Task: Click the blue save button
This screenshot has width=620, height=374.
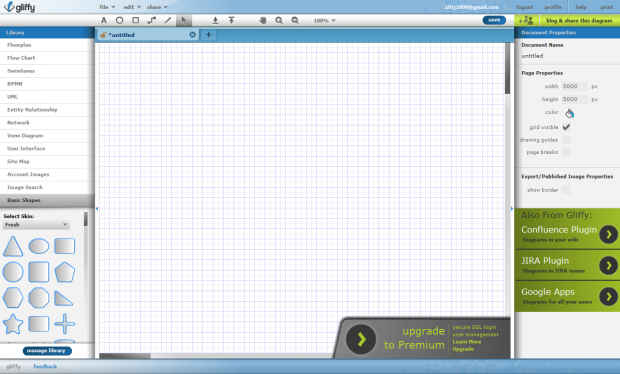Action: (494, 20)
